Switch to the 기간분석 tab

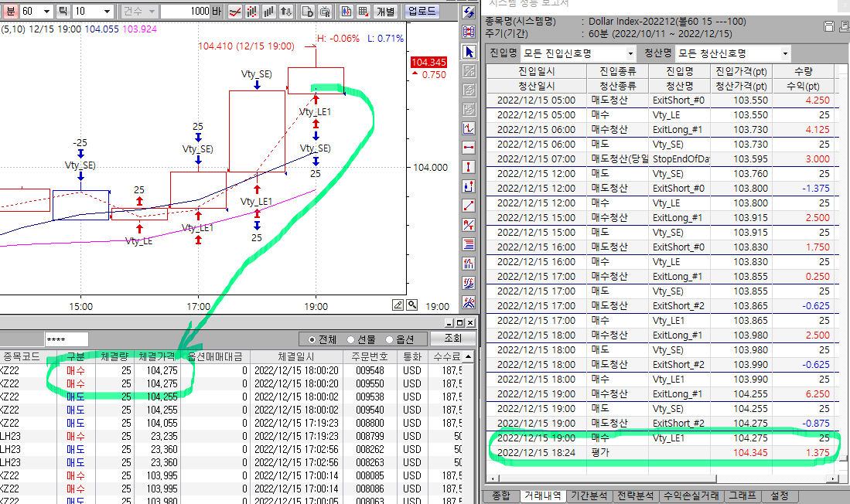click(589, 496)
